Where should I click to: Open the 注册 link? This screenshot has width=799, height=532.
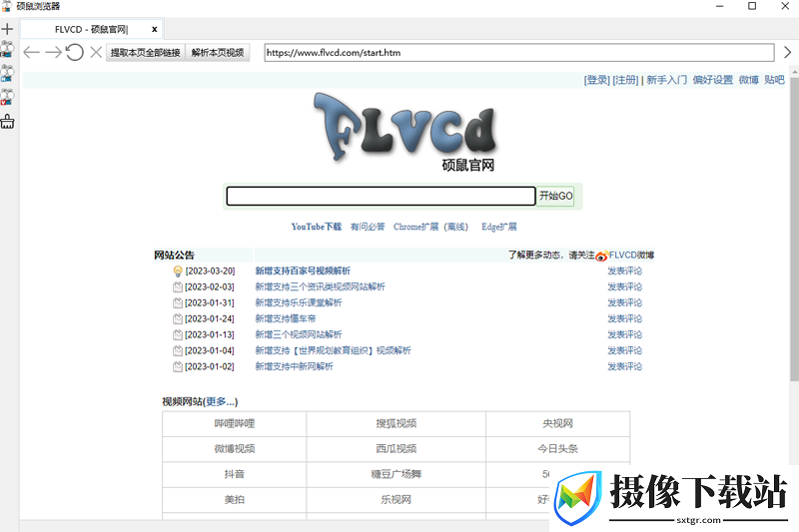coord(625,80)
